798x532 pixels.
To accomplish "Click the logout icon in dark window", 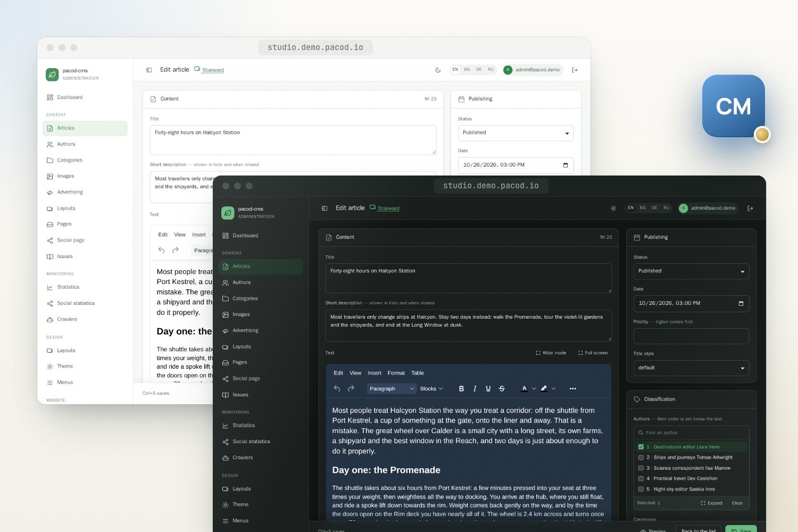I will [750, 209].
